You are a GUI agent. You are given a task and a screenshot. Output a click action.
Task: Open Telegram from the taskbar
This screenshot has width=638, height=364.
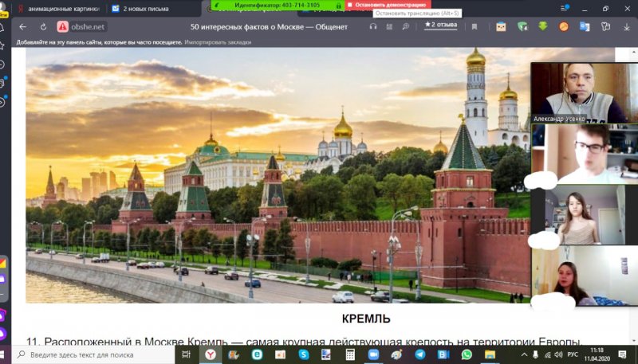[419, 354]
